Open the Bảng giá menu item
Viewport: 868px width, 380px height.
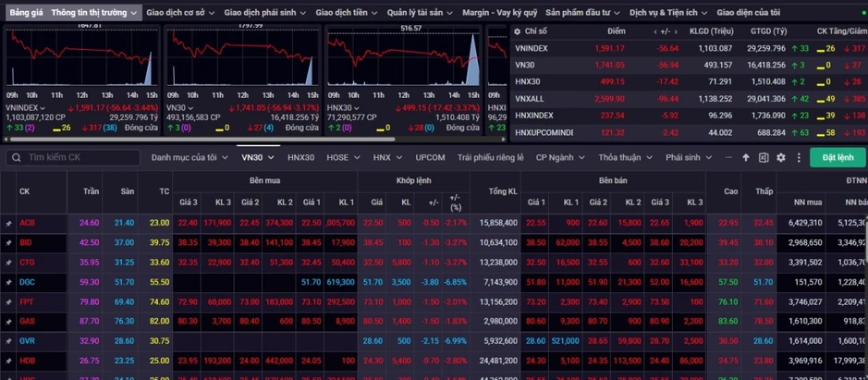(x=27, y=12)
